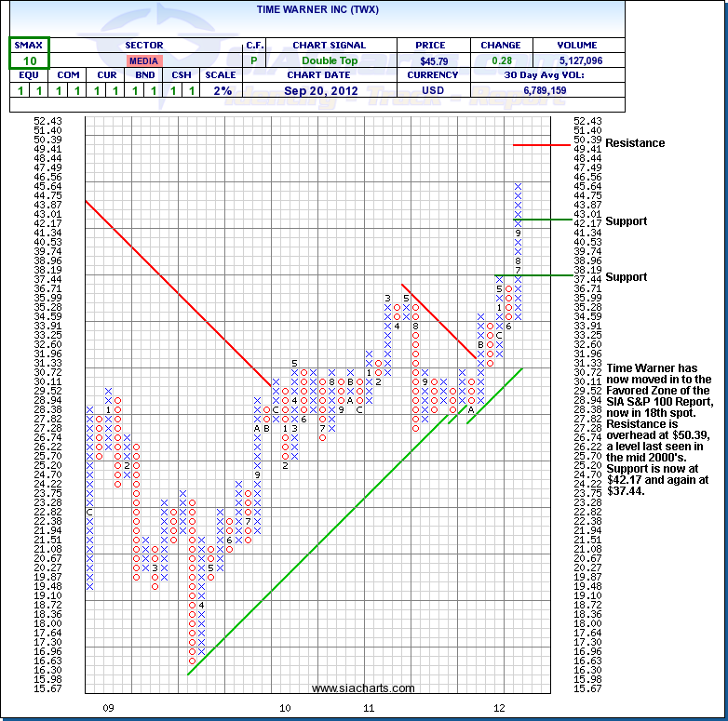This screenshot has height=721, width=728.
Task: Click the lower Support label near 37.44
Action: point(626,277)
